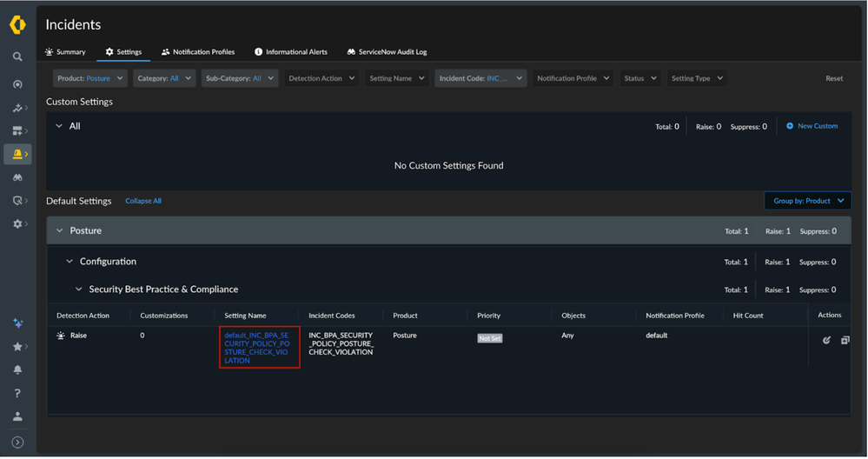The height and width of the screenshot is (459, 868).
Task: Click the binoculars icon in the sidebar
Action: tap(17, 177)
